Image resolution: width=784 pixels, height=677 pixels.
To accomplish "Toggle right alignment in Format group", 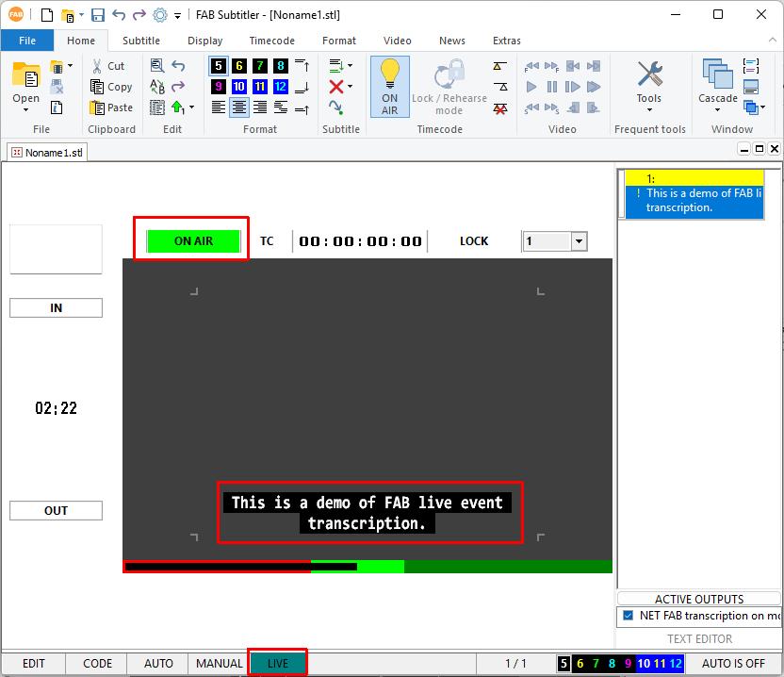I will pos(260,107).
